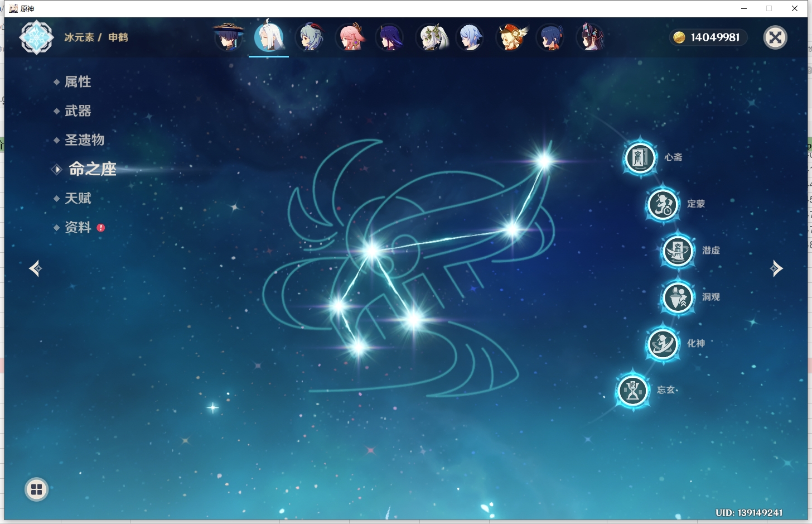Viewport: 812px width, 524px height.
Task: Select the 命之座 constellation menu
Action: pyautogui.click(x=92, y=169)
